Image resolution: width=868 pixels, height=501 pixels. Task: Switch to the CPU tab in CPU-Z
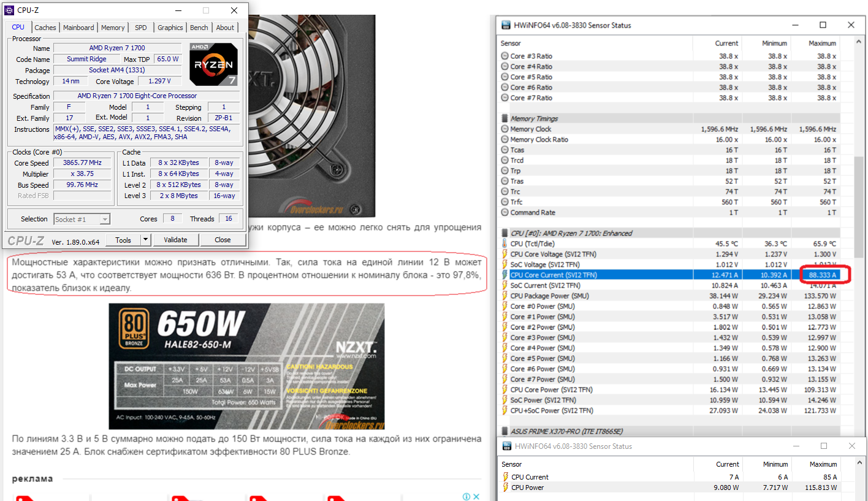[x=18, y=28]
